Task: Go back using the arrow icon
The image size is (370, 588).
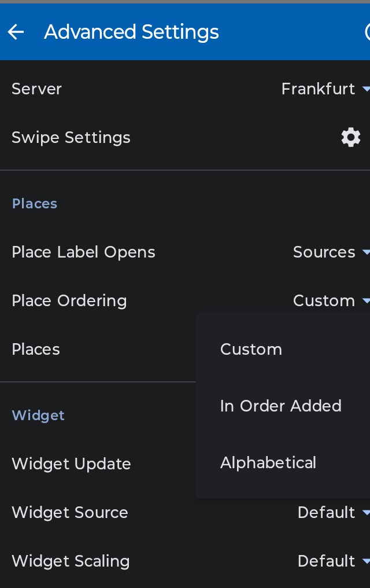Action: point(16,32)
